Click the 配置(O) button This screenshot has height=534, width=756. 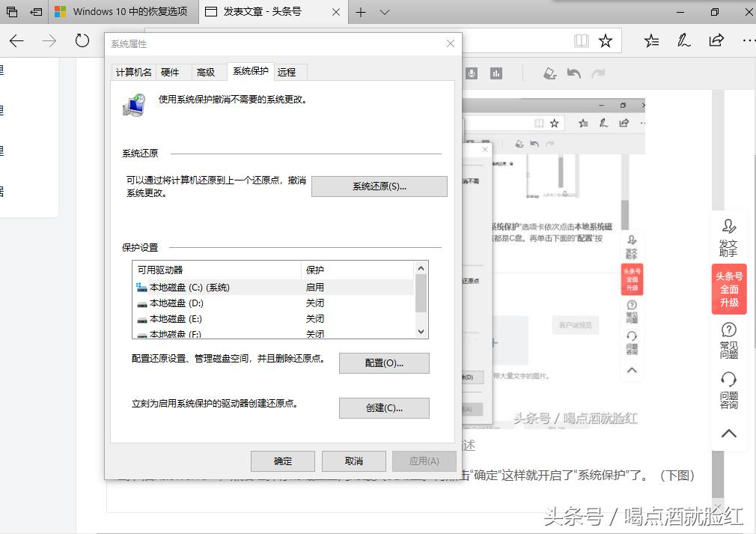click(384, 362)
